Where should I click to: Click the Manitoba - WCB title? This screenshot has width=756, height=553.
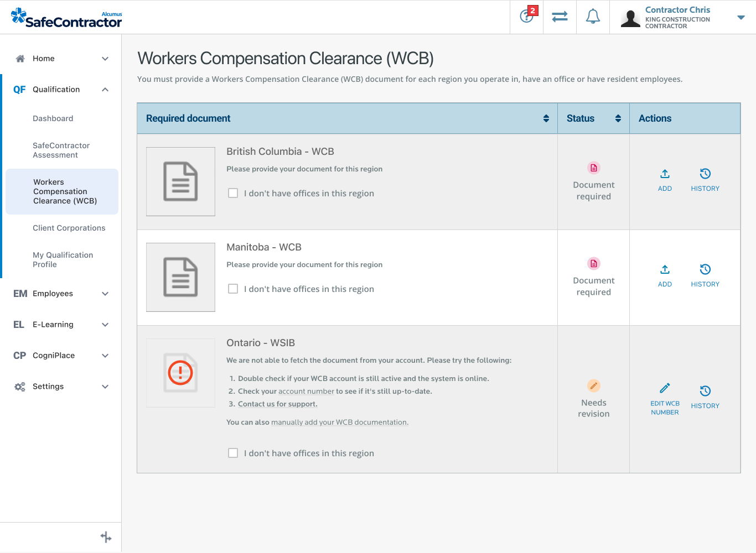(264, 247)
